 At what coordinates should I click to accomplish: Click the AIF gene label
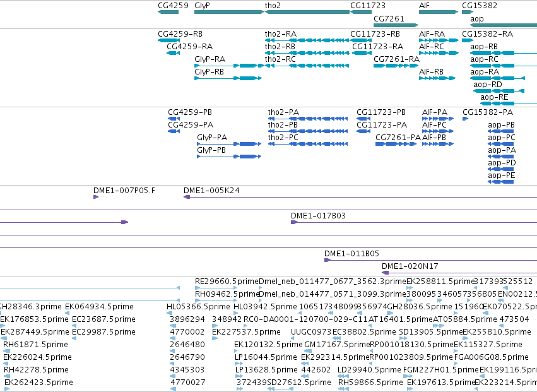[x=424, y=6]
